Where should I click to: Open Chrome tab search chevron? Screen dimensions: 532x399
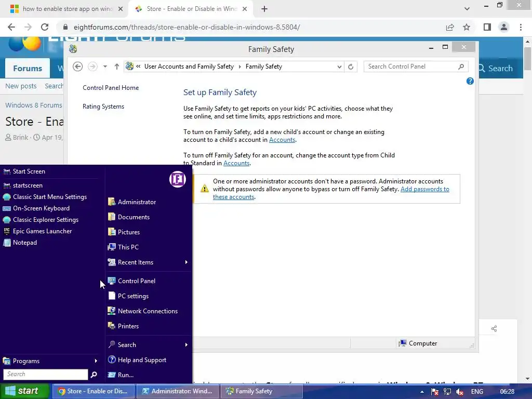[467, 9]
